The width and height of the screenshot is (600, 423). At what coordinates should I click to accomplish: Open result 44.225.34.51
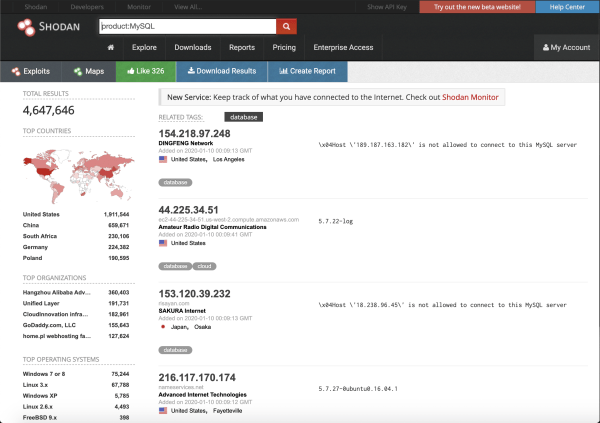[188, 210]
